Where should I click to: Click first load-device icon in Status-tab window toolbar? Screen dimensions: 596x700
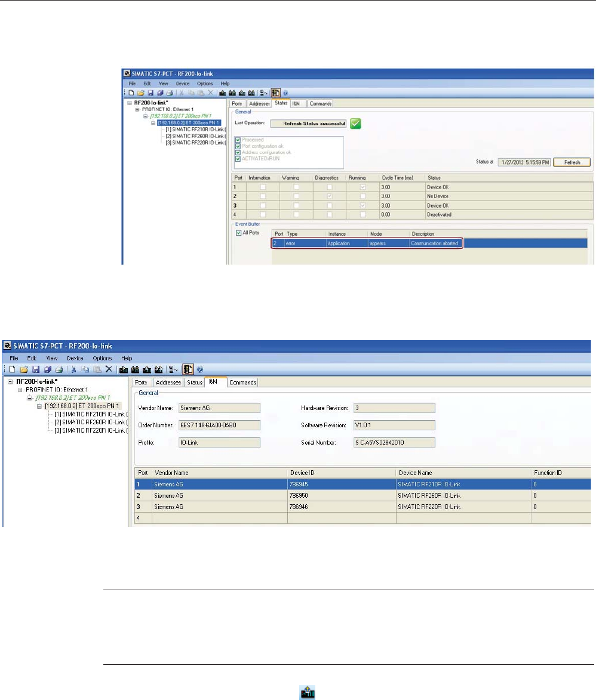(x=223, y=93)
